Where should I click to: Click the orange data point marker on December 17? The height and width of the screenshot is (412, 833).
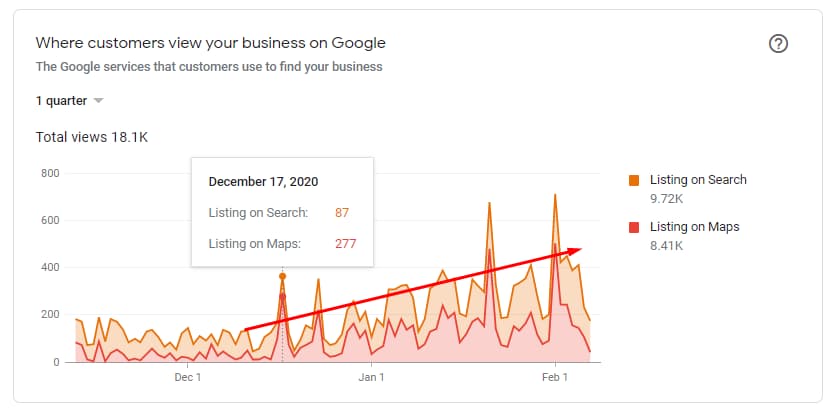tap(282, 276)
